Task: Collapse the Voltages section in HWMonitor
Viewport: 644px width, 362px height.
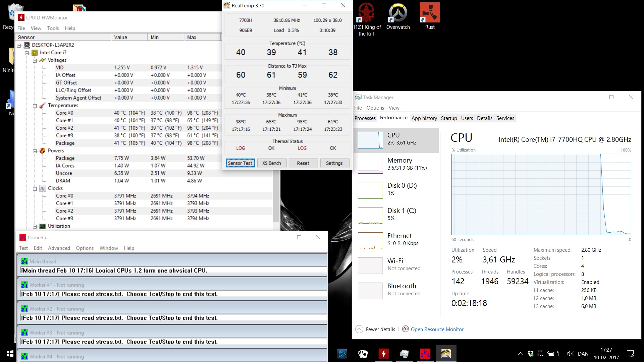Action: 35,61
